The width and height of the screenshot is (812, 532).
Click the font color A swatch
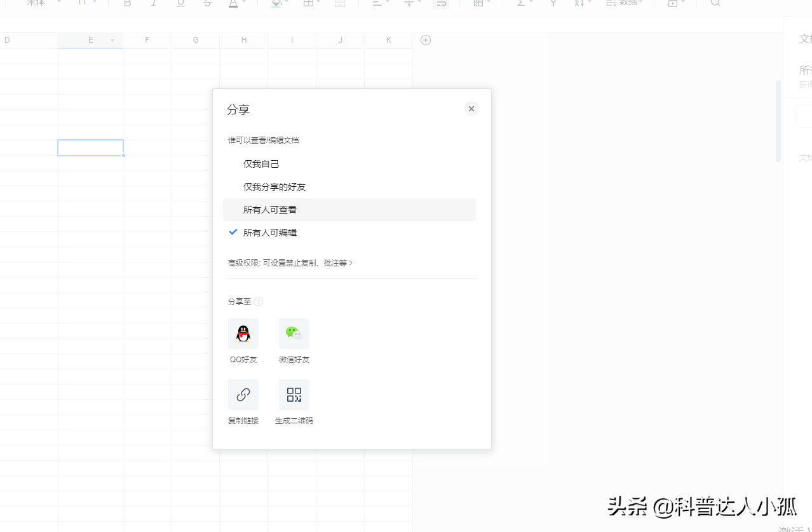[x=233, y=4]
